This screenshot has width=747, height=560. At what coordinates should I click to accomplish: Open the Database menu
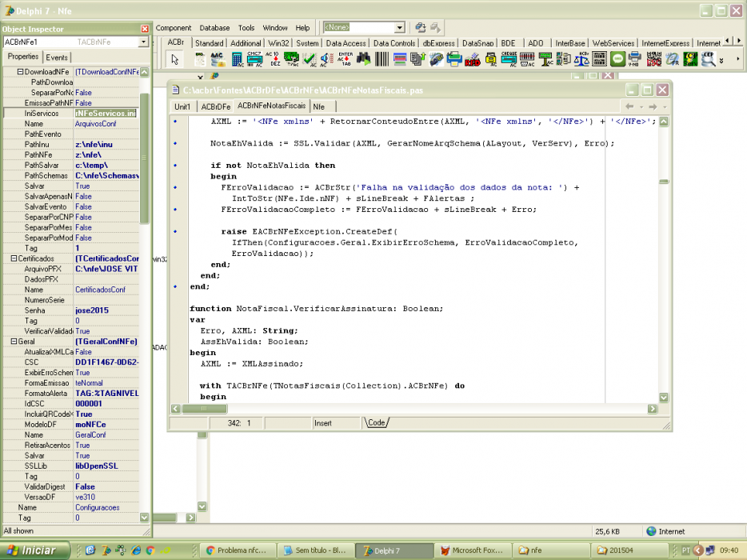point(214,28)
